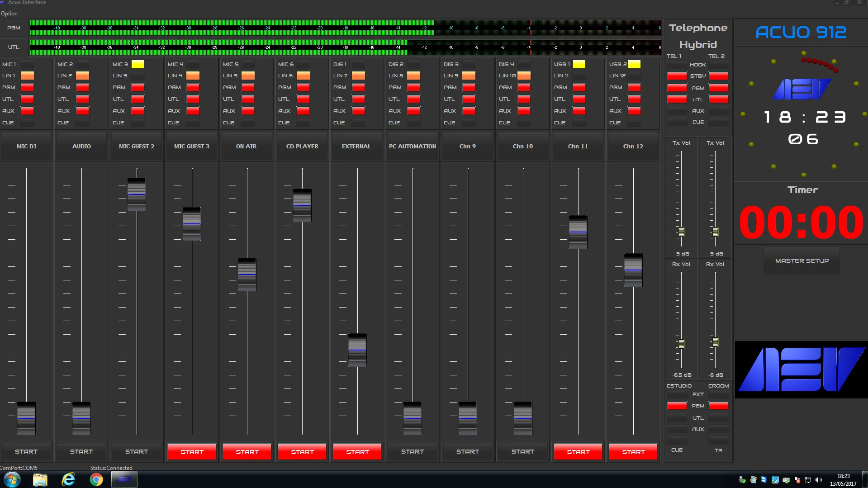Open MASTER SETUP
Viewport: 868px width, 488px height.
tap(802, 261)
